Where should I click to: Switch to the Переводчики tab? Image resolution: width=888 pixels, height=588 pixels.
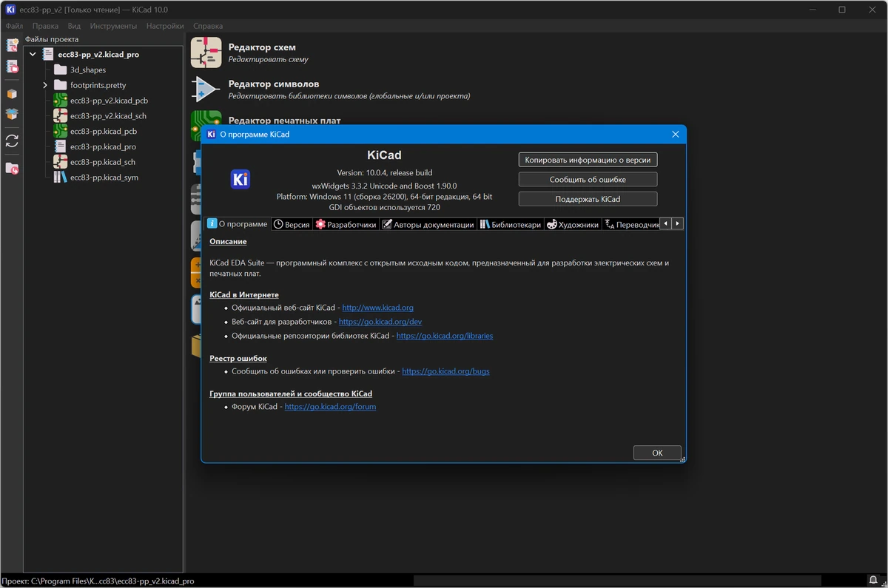point(630,224)
